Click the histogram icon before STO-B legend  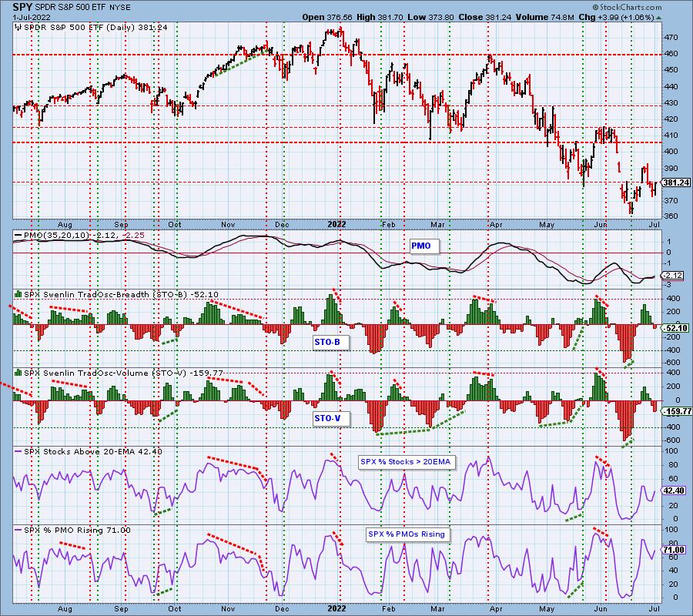click(x=18, y=294)
